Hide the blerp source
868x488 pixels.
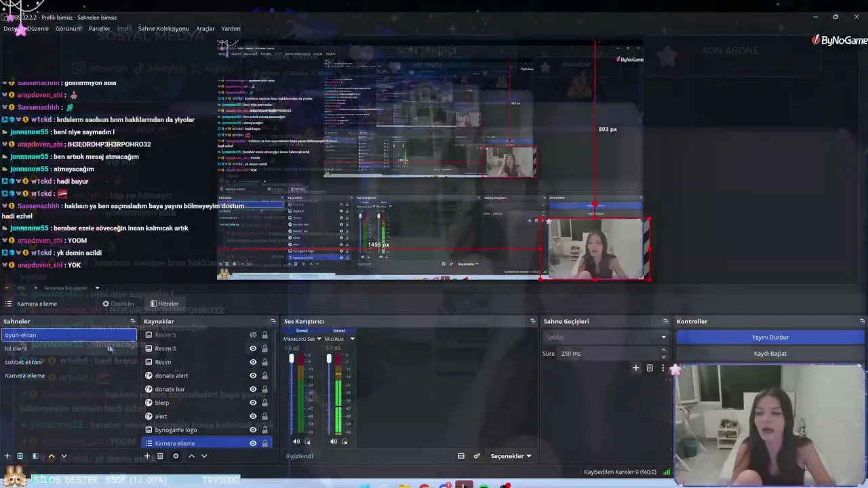click(253, 403)
